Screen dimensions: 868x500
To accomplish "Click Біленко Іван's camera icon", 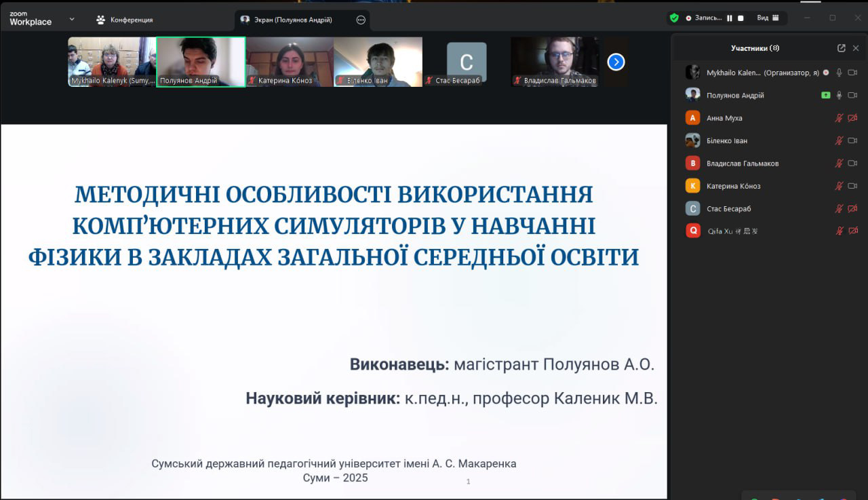I will (x=853, y=141).
